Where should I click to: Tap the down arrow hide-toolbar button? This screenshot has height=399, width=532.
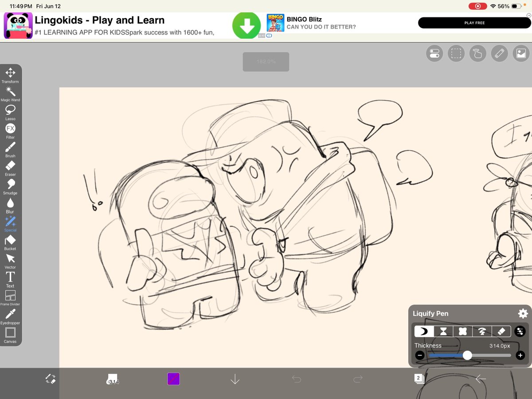click(235, 379)
